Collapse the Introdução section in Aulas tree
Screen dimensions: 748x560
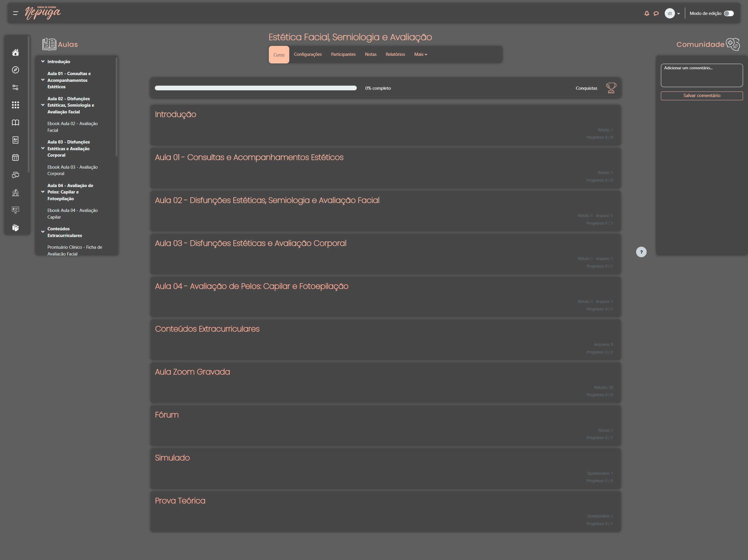(43, 62)
